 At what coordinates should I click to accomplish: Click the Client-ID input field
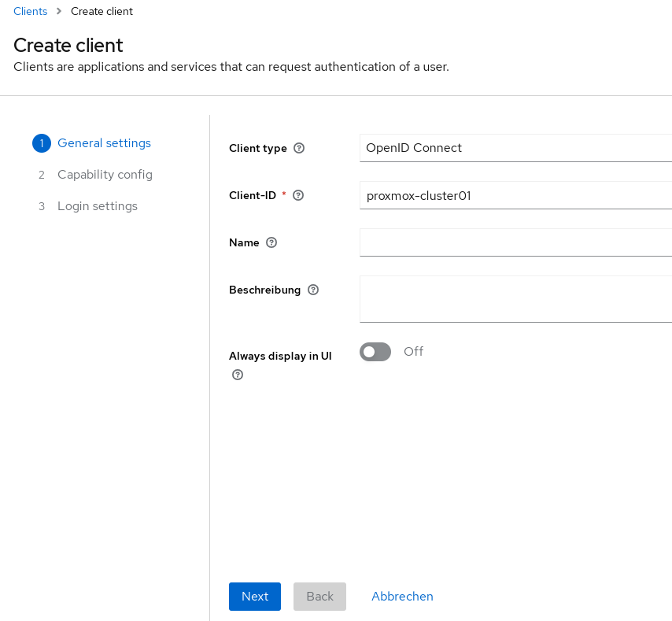coord(515,195)
